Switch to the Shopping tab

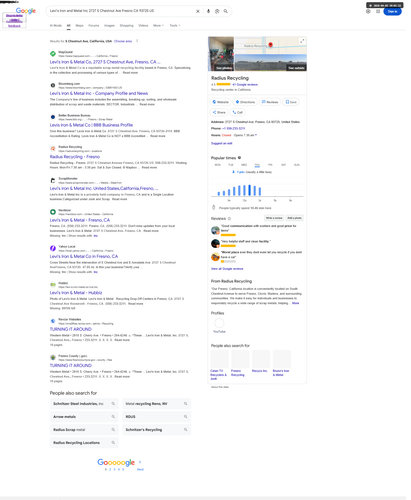(x=126, y=25)
